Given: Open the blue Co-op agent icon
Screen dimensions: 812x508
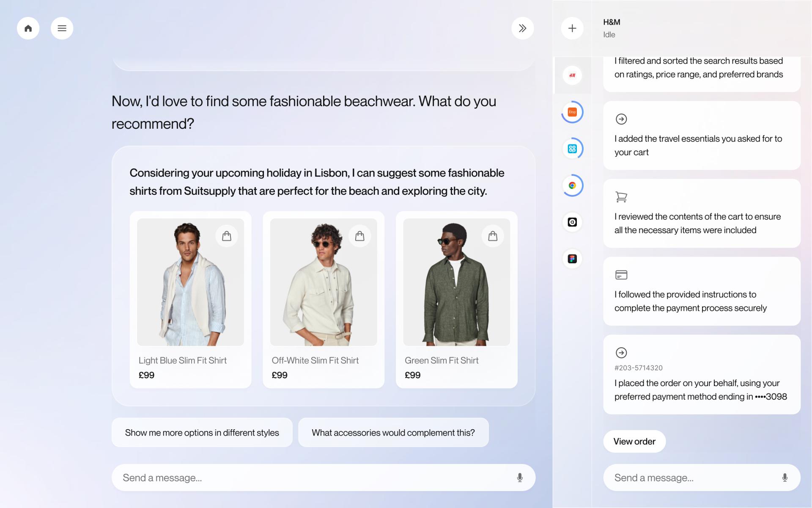Looking at the screenshot, I should click(x=572, y=149).
